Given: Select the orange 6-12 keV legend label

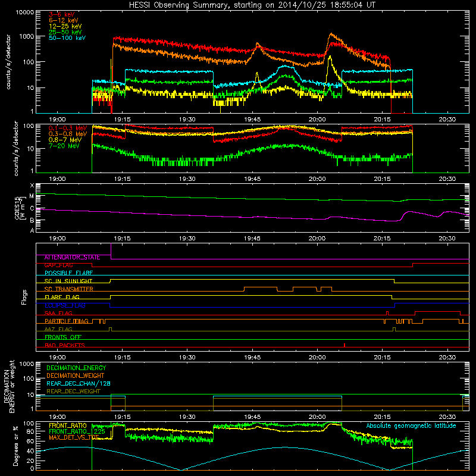Looking at the screenshot, I should click(64, 20).
